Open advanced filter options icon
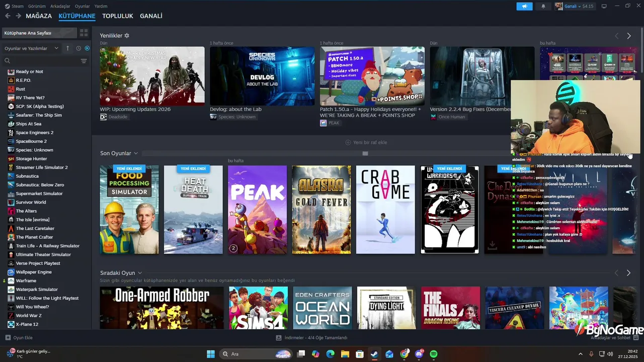This screenshot has width=644, height=362. tap(84, 61)
